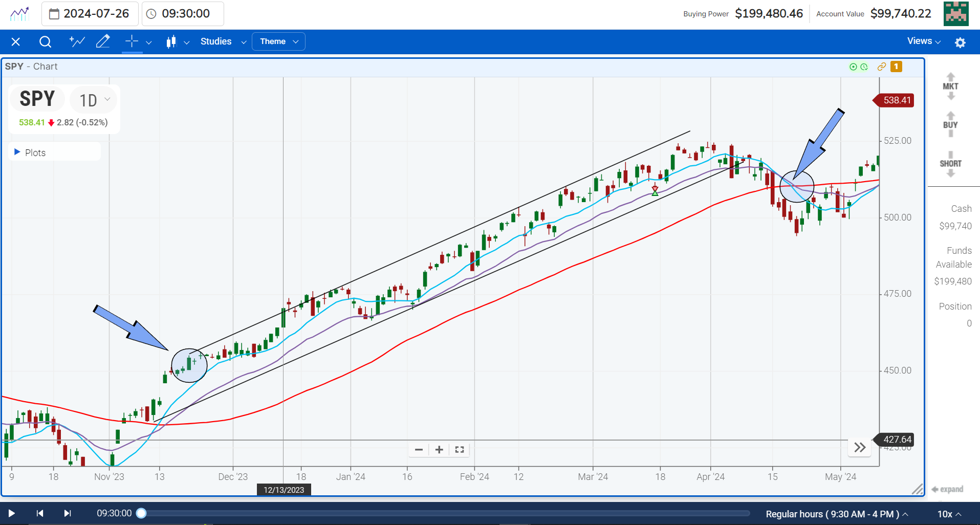Select the crosshair cursor tool
This screenshot has height=525, width=980.
tap(130, 41)
